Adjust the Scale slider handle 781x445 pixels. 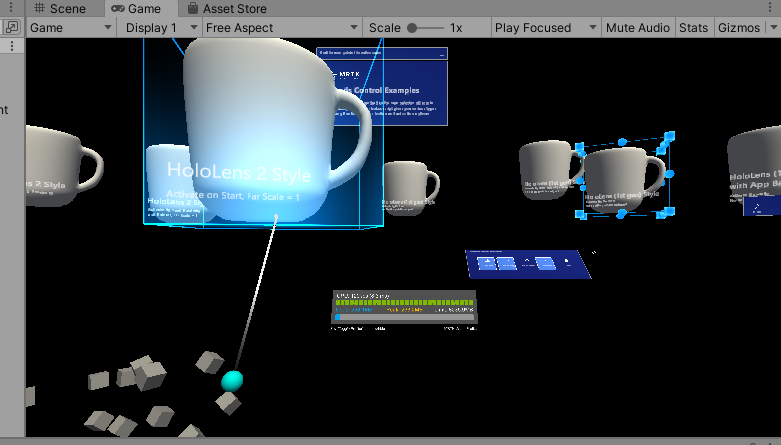coord(412,28)
